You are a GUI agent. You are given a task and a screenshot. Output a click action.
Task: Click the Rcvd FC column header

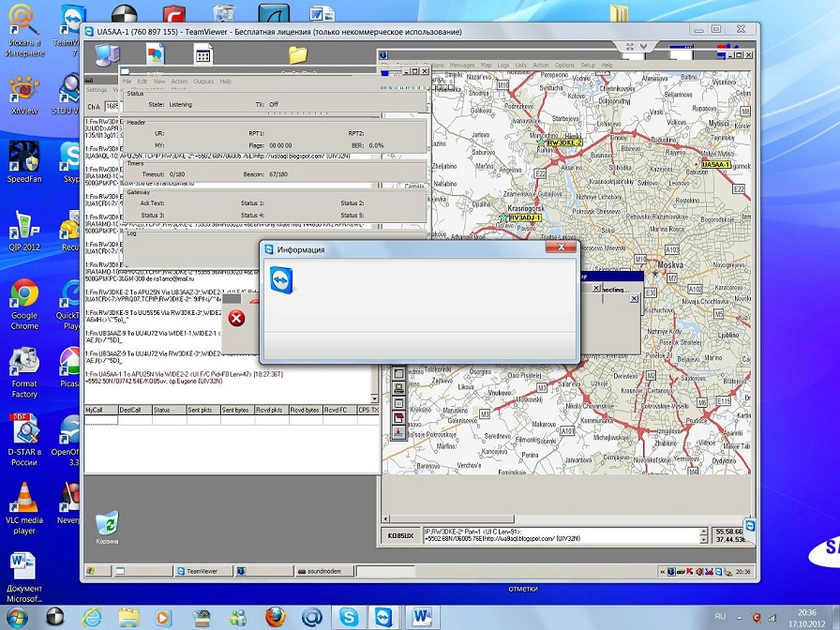point(339,410)
